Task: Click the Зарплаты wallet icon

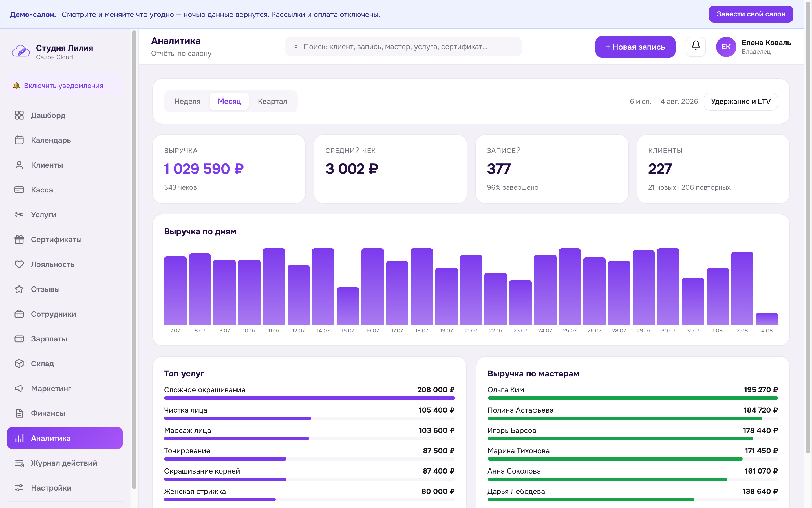Action: pos(19,339)
